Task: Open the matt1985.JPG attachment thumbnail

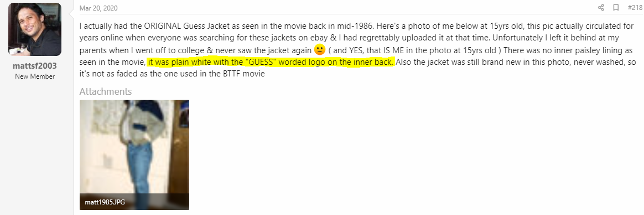Action: (134, 155)
